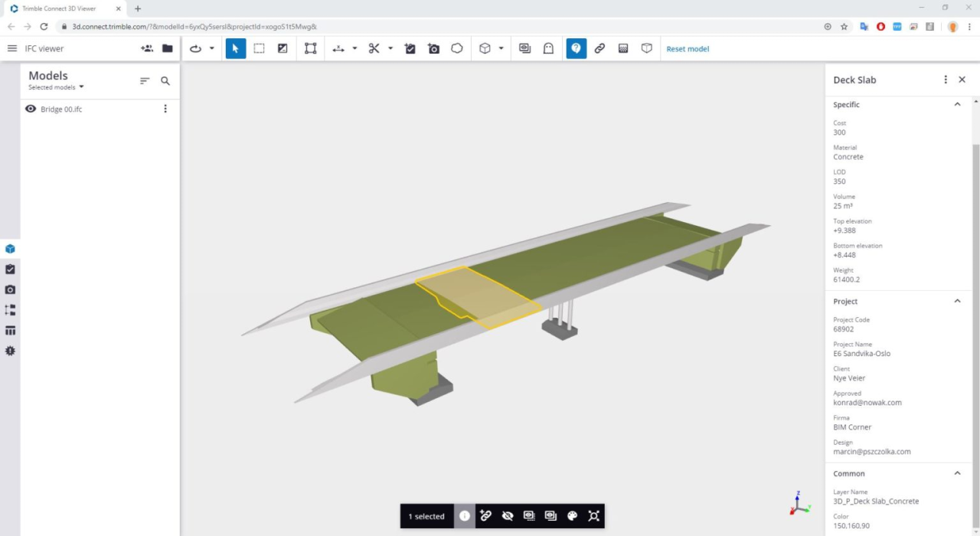Collapse the Specific properties section
Screen dimensions: 980x536
tap(957, 104)
